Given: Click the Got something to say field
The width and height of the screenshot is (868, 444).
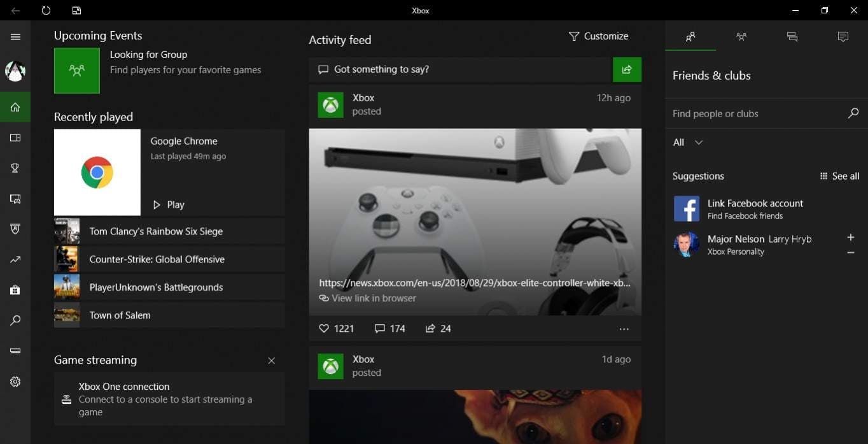Looking at the screenshot, I should pyautogui.click(x=461, y=69).
